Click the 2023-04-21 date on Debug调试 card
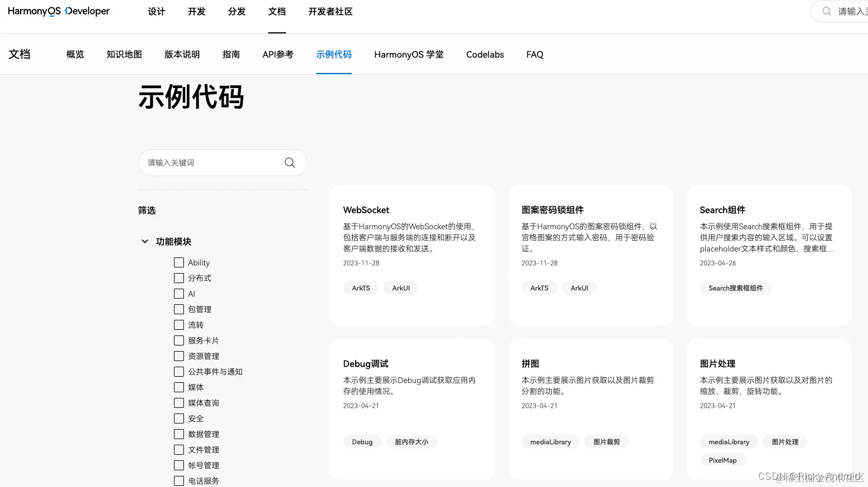 (361, 406)
